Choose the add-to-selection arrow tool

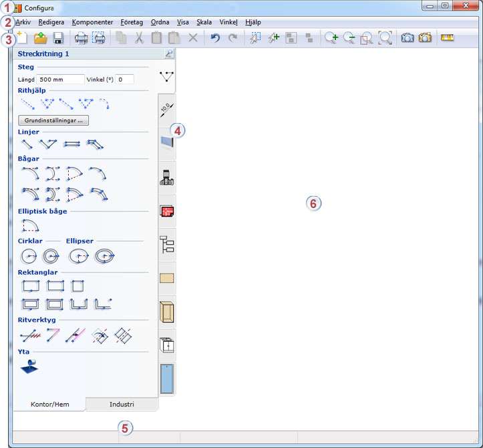click(x=273, y=38)
